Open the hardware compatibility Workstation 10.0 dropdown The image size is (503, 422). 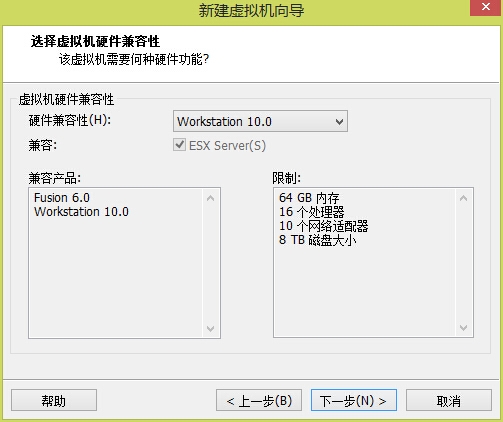(x=260, y=121)
